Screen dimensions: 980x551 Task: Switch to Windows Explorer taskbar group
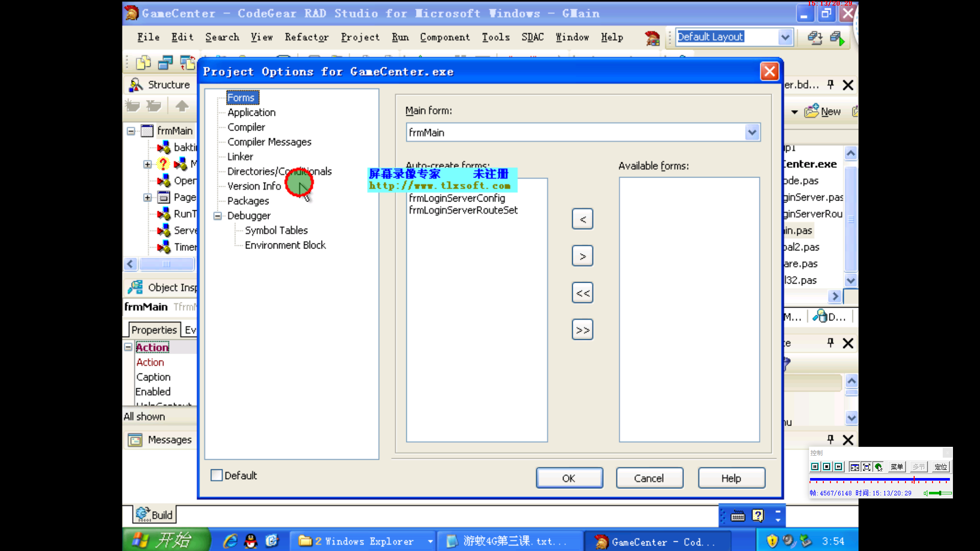pos(363,541)
